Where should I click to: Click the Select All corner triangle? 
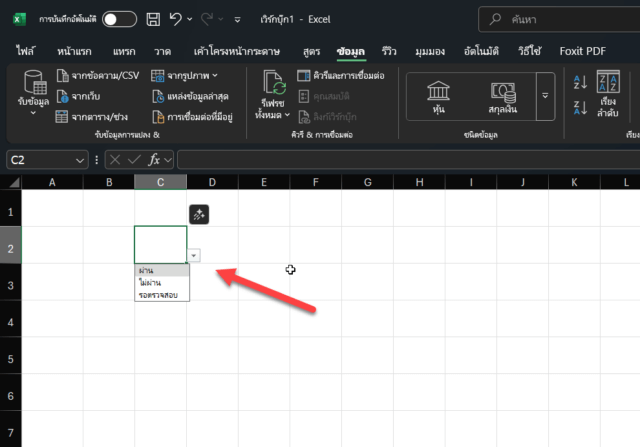pos(13,182)
